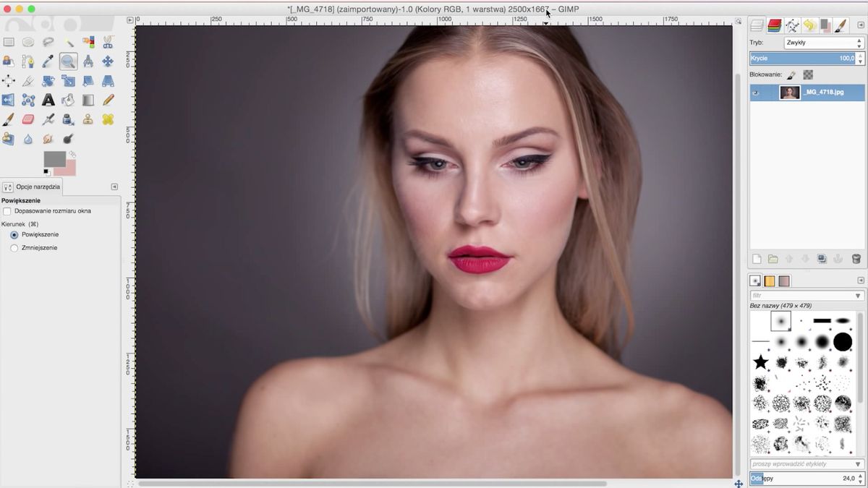The height and width of the screenshot is (488, 868).
Task: Switch to the Patterns tab in brushes dock
Action: [770, 281]
